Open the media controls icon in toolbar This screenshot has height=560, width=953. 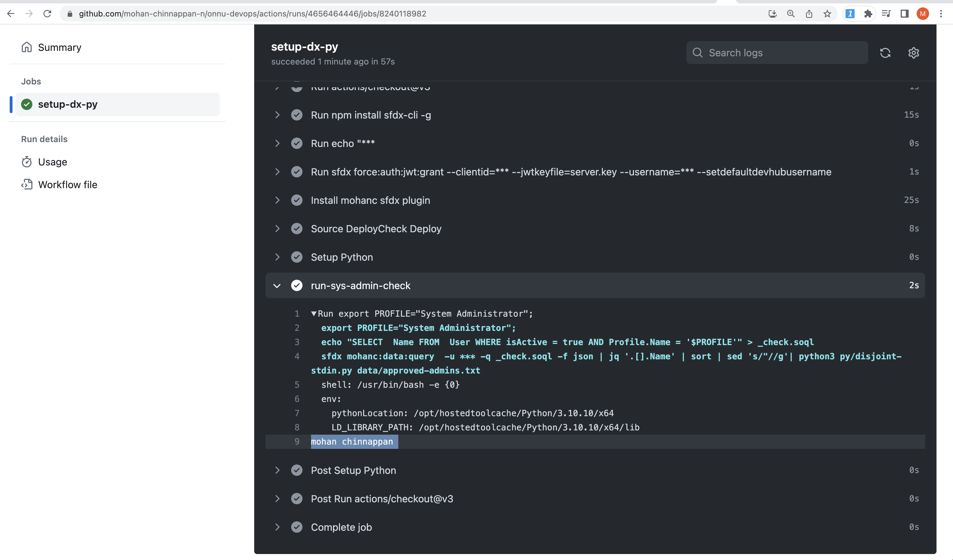(x=886, y=14)
